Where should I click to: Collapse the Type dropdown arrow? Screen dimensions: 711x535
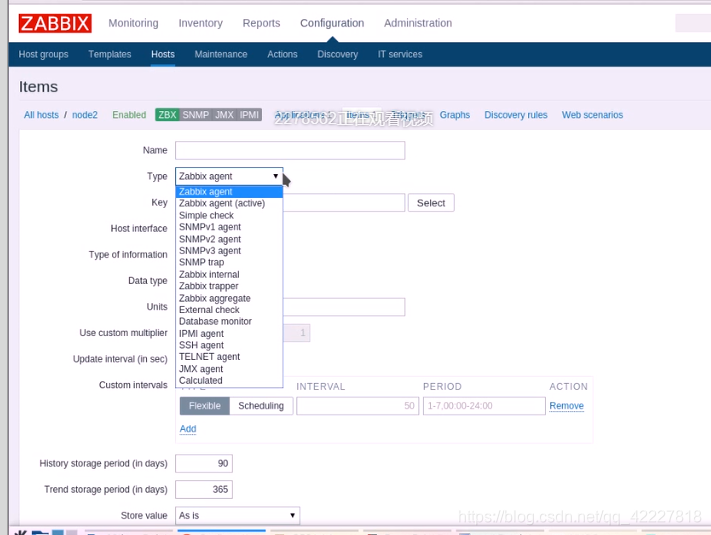coord(275,176)
